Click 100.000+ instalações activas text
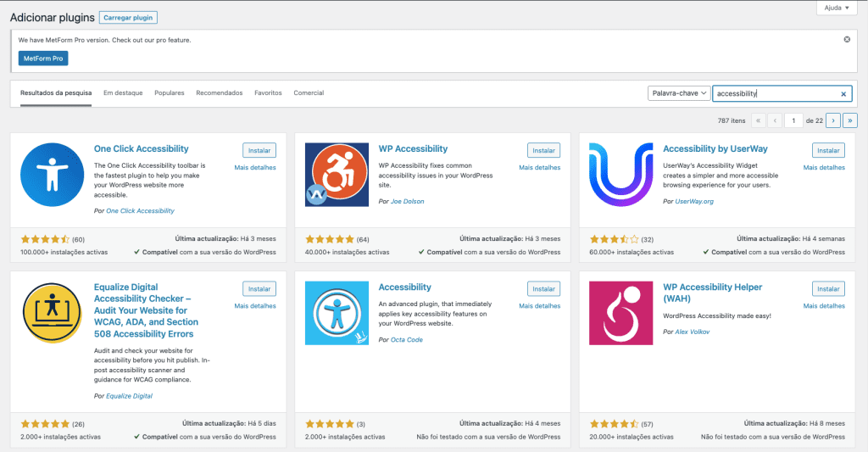Screen dimensions: 868x452 pyautogui.click(x=64, y=252)
